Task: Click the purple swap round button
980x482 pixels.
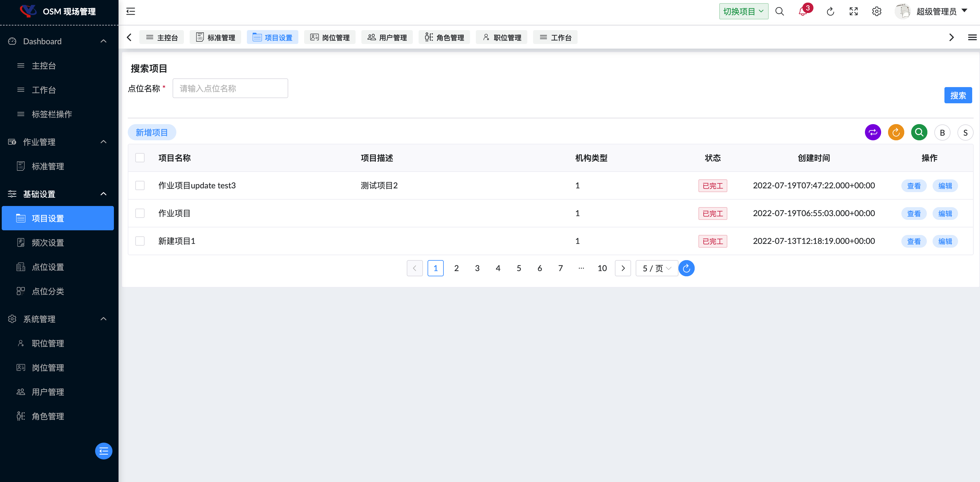Action: [x=873, y=133]
